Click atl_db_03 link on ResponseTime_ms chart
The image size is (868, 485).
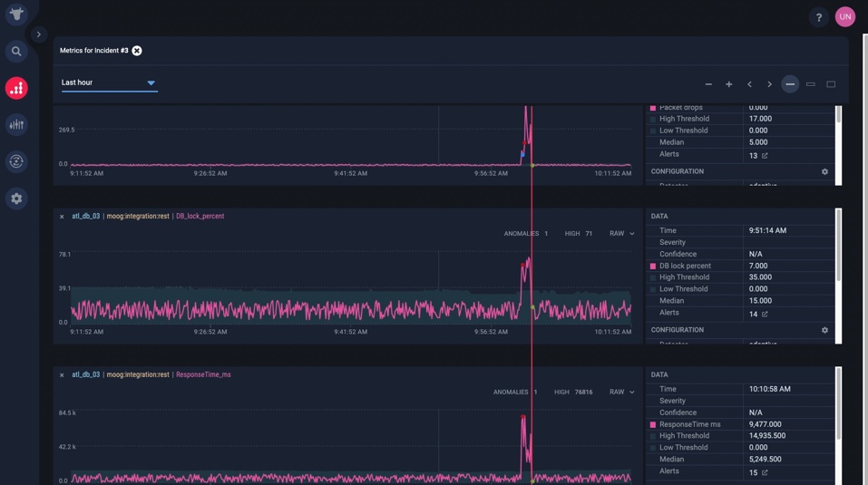(x=86, y=374)
